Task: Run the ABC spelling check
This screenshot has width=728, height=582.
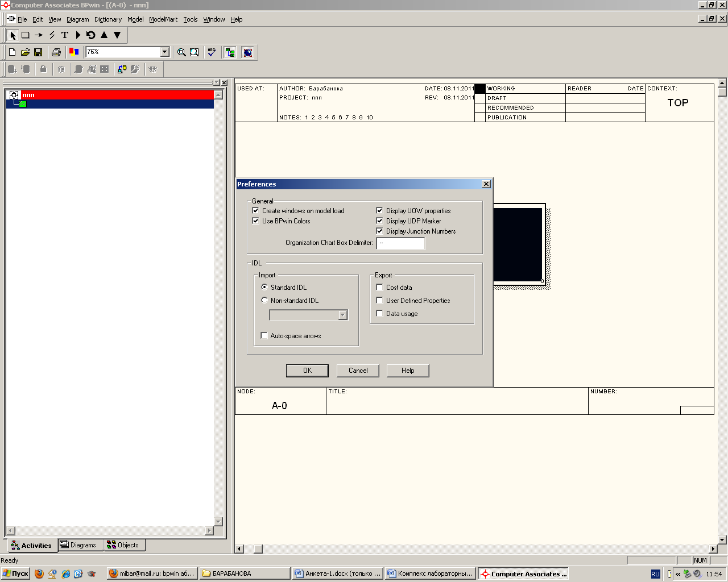Action: click(212, 52)
